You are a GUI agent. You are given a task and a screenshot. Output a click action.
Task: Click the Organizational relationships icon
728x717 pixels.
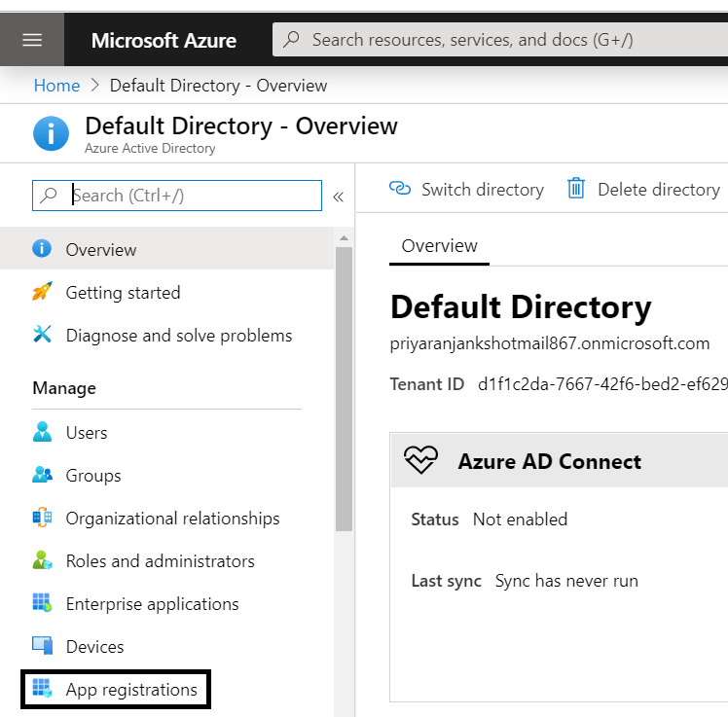point(42,517)
